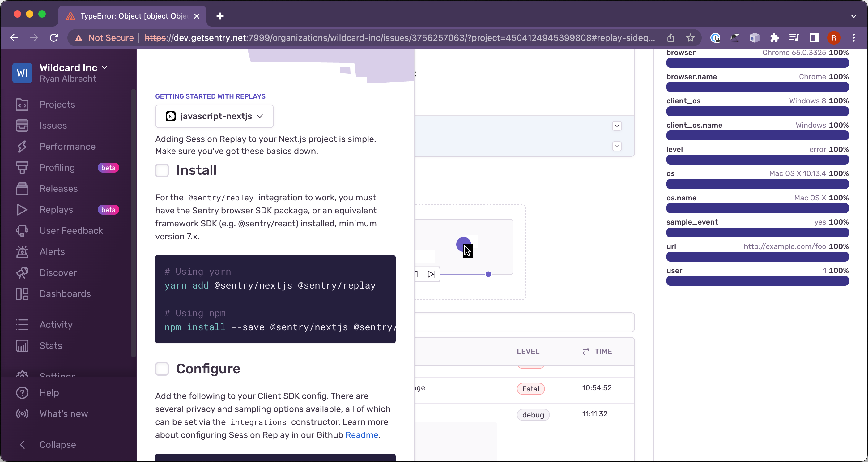Screen dimensions: 868x462
Task: Open Issues in the sidebar
Action: [x=53, y=125]
